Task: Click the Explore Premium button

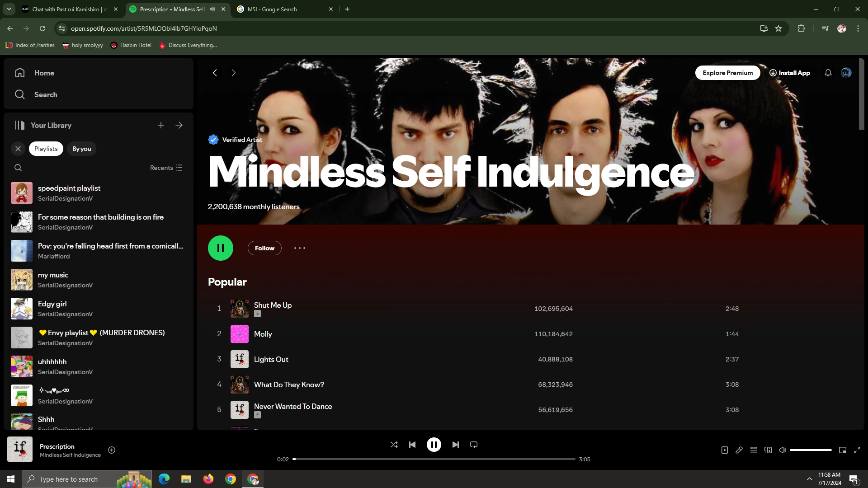Action: point(727,73)
